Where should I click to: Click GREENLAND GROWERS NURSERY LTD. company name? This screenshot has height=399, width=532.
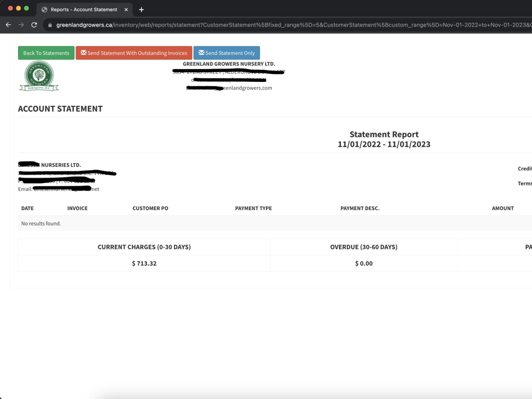(229, 64)
